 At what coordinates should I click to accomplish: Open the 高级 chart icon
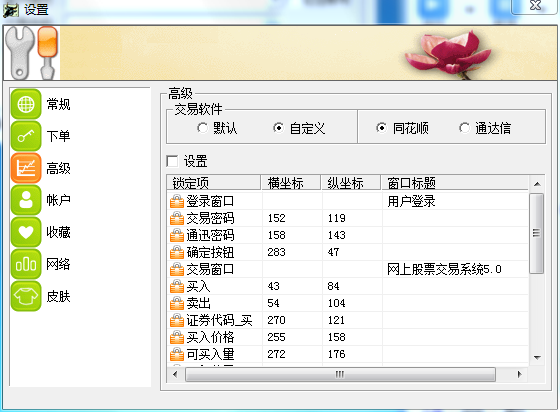coord(26,168)
